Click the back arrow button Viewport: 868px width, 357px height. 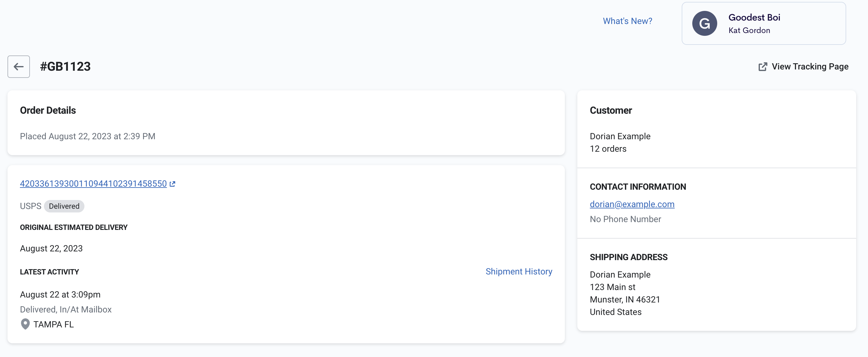18,66
